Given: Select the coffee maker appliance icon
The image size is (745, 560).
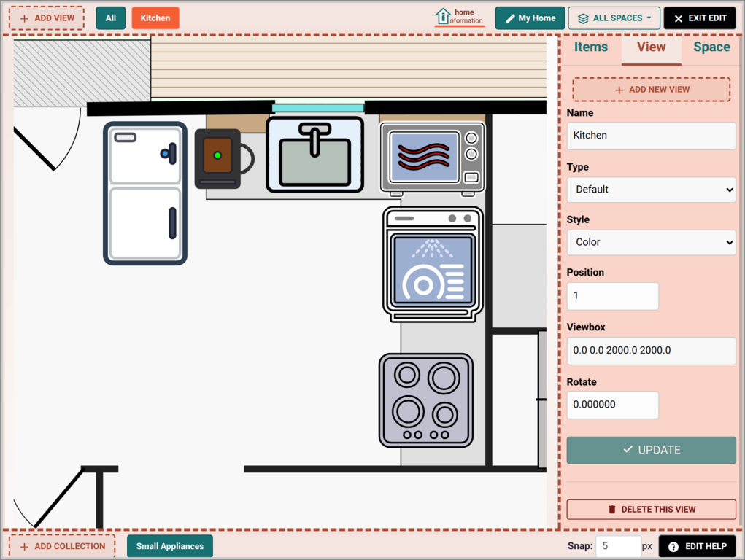Looking at the screenshot, I should (x=223, y=159).
